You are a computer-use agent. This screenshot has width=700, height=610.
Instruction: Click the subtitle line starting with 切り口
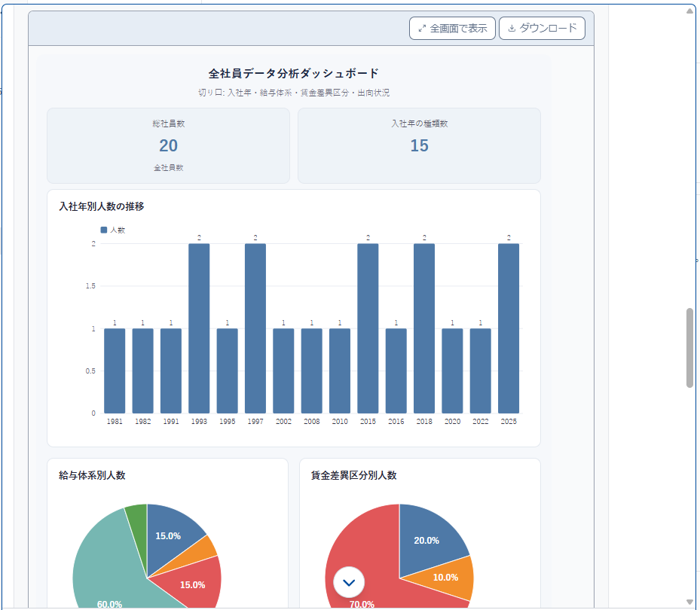click(294, 93)
